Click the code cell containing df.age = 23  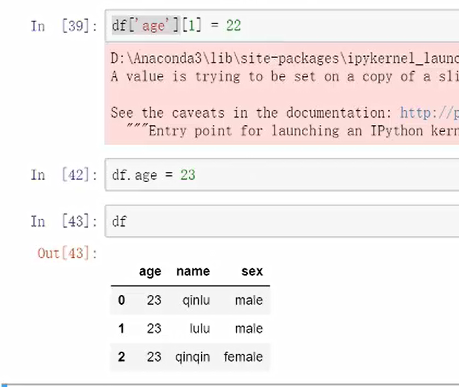(282, 175)
